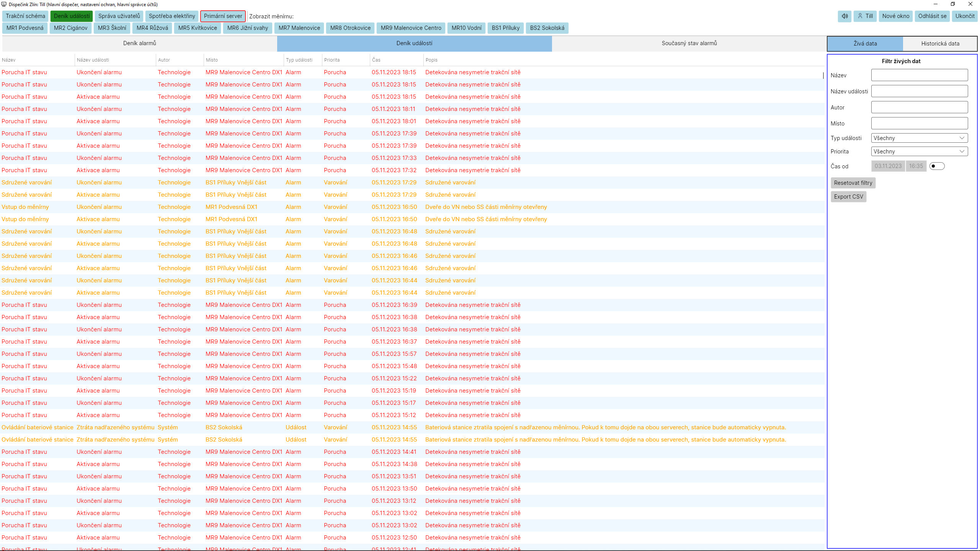Open the Till user account button
The height and width of the screenshot is (551, 980).
pyautogui.click(x=865, y=16)
